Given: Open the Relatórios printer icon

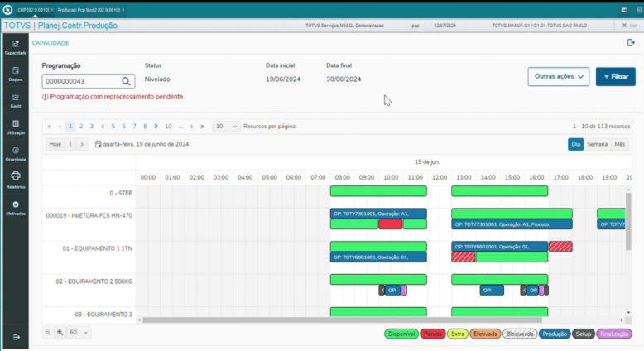Looking at the screenshot, I should [x=16, y=178].
